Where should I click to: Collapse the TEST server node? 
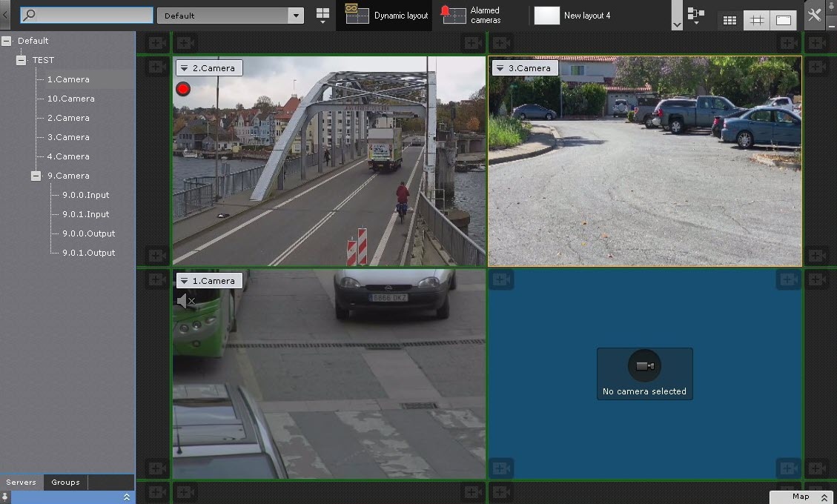pyautogui.click(x=21, y=60)
